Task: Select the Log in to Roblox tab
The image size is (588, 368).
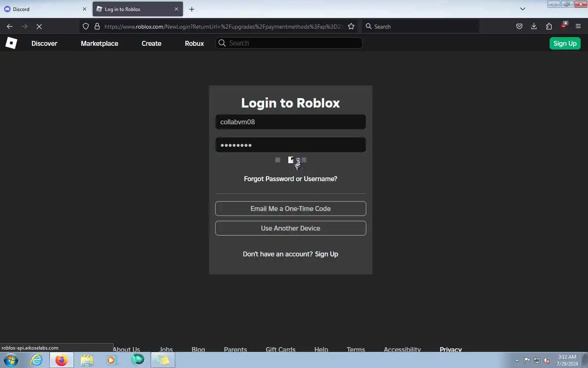Action: (x=138, y=9)
